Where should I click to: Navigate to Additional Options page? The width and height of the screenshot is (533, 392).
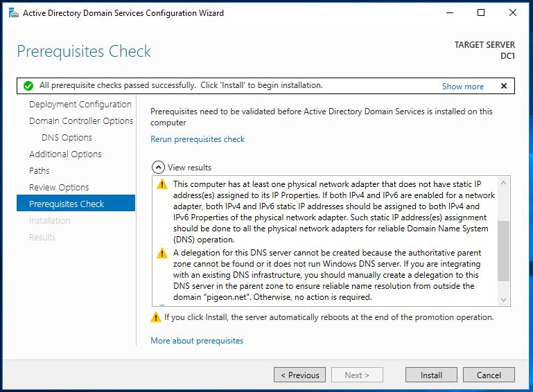[x=65, y=154]
